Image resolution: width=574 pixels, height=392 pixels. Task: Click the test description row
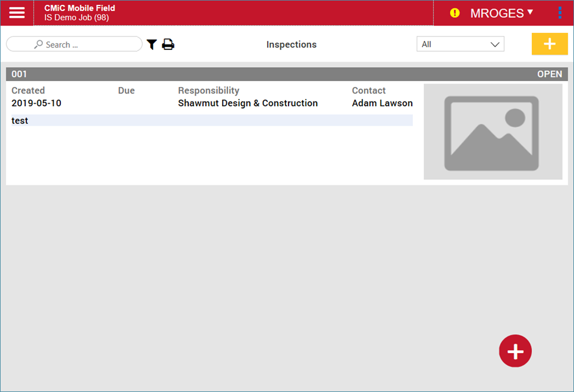click(212, 121)
